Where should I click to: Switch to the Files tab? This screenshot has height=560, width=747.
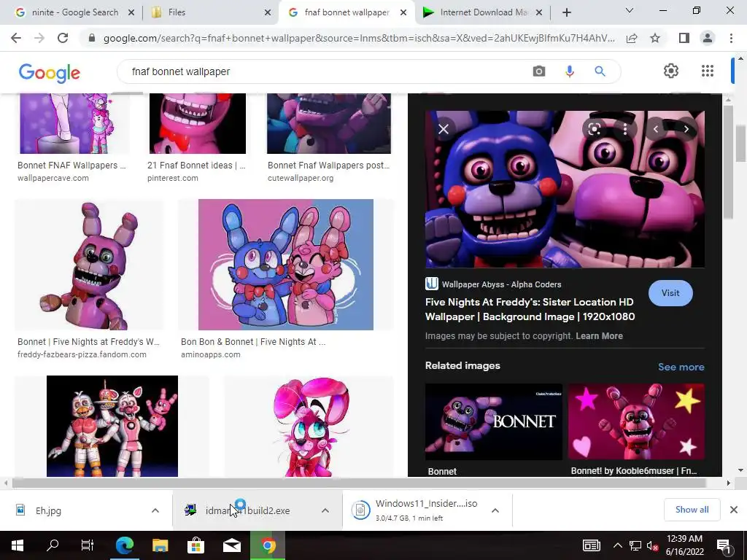[x=209, y=12]
